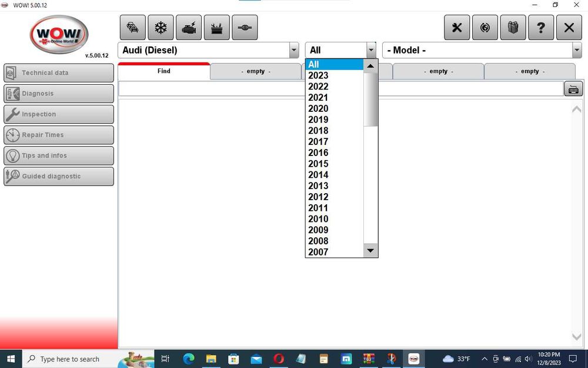Open settings with the crossed tools icon
This screenshot has height=368, width=588.
tap(457, 28)
